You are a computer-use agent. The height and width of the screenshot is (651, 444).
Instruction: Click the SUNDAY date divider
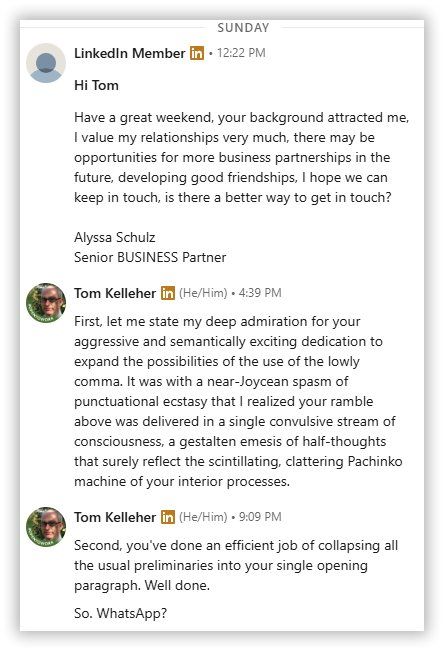243,28
